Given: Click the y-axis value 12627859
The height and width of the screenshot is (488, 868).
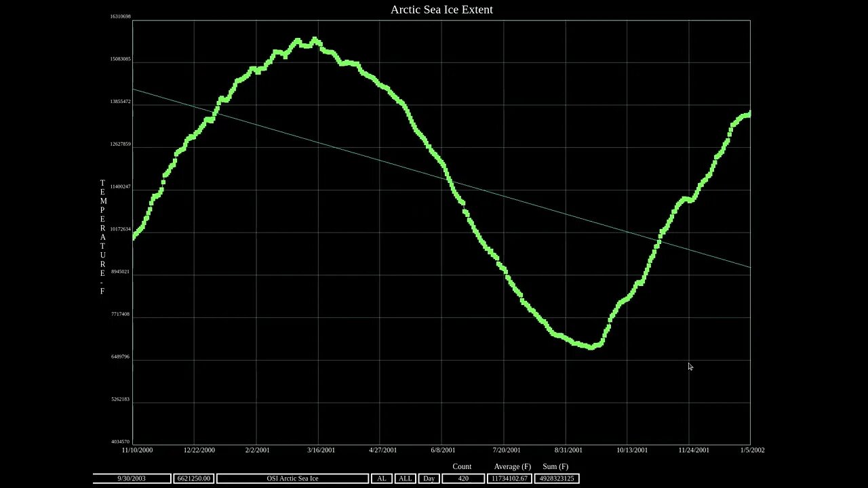Looking at the screenshot, I should 121,144.
